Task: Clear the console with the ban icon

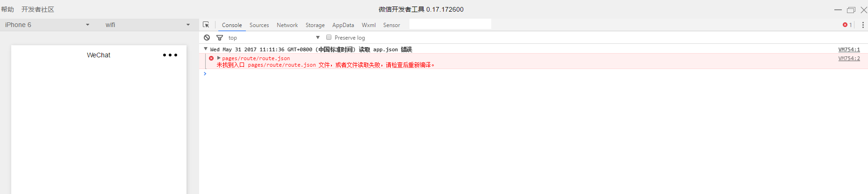Action: tap(207, 37)
